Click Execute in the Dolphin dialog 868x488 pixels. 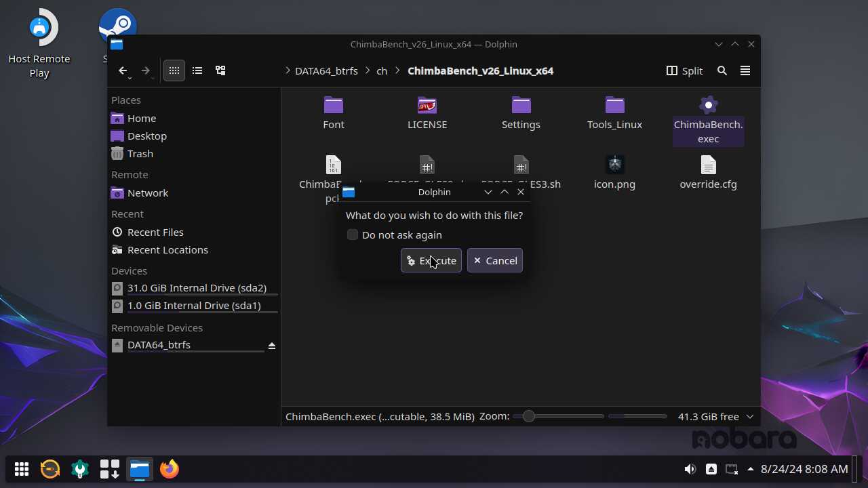point(431,260)
